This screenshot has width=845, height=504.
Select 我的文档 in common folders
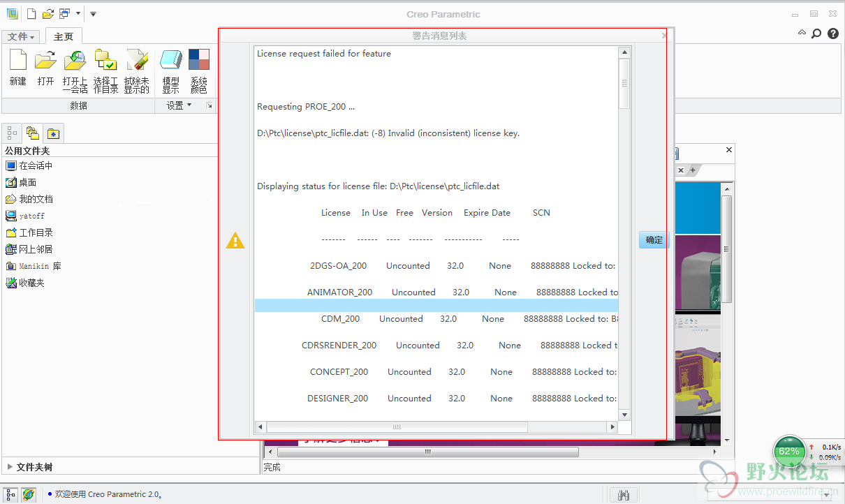point(29,199)
